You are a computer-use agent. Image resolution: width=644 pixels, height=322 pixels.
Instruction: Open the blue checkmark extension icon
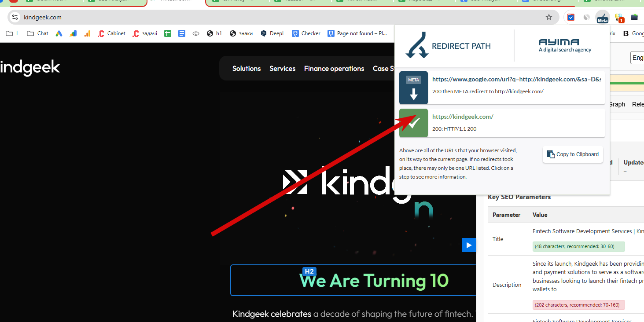[x=570, y=17]
